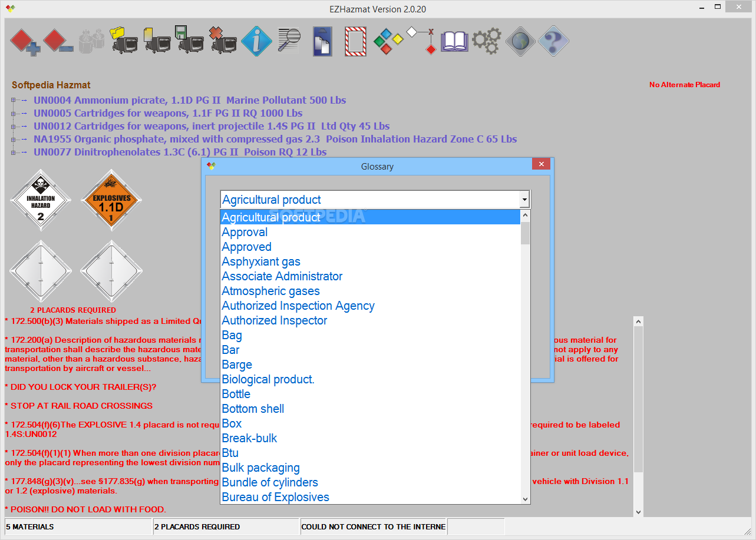Click the blue clipboard copy icon
The height and width of the screenshot is (540, 756).
coord(322,41)
